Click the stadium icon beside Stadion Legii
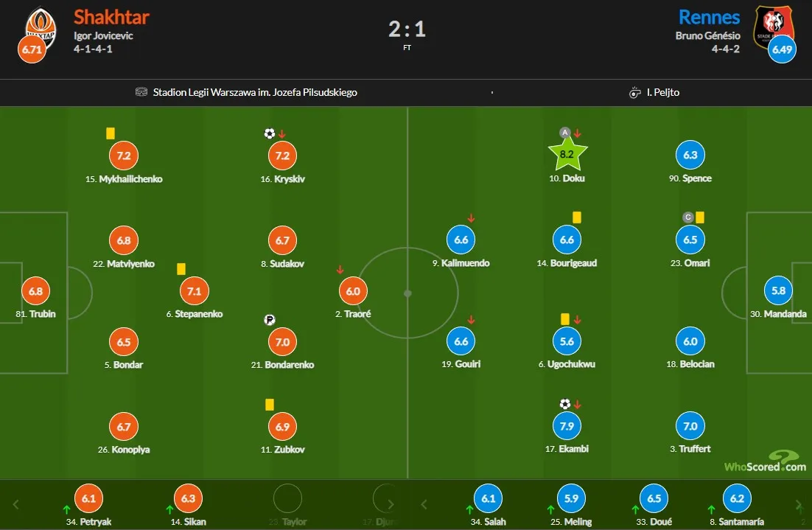 tap(142, 92)
